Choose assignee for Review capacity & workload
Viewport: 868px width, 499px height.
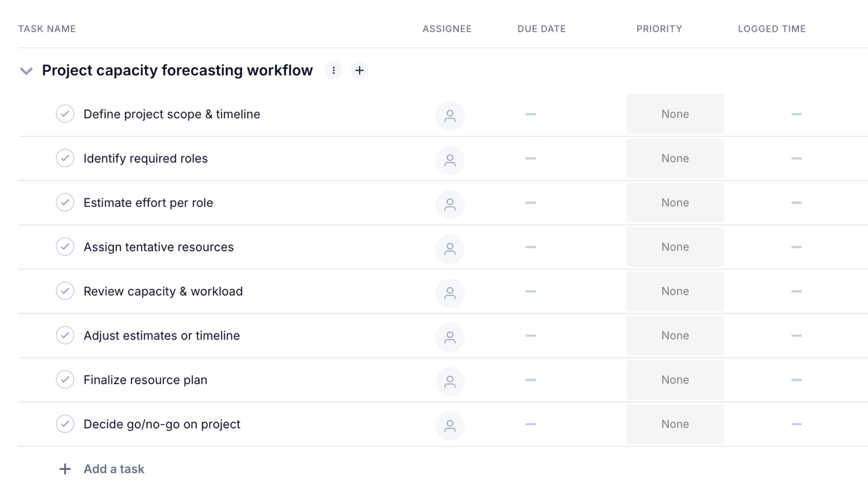(x=450, y=292)
